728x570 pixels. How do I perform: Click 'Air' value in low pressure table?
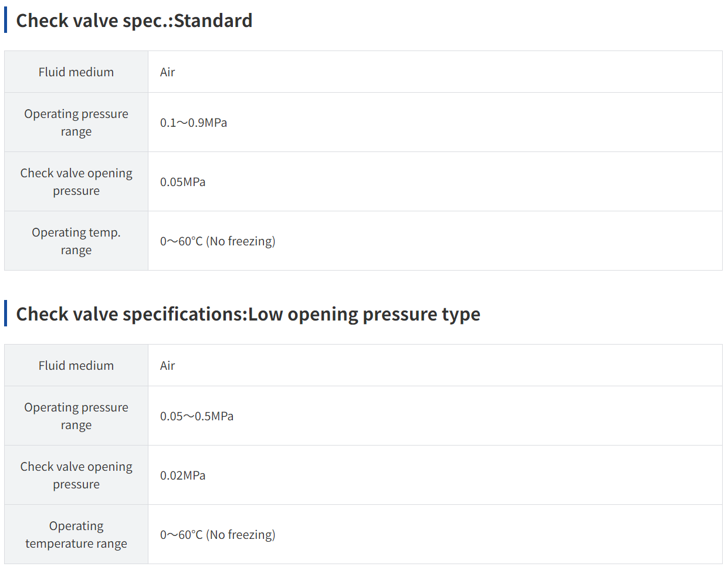pos(167,366)
